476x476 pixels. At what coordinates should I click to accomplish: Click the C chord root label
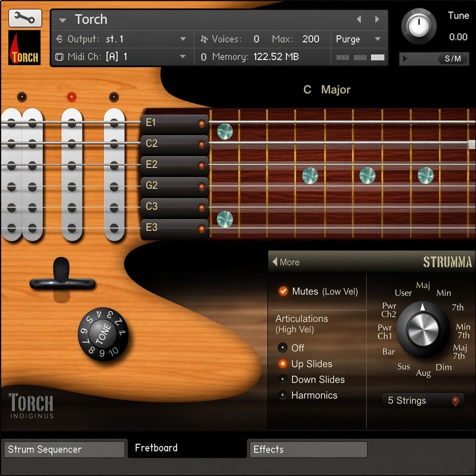tap(307, 90)
